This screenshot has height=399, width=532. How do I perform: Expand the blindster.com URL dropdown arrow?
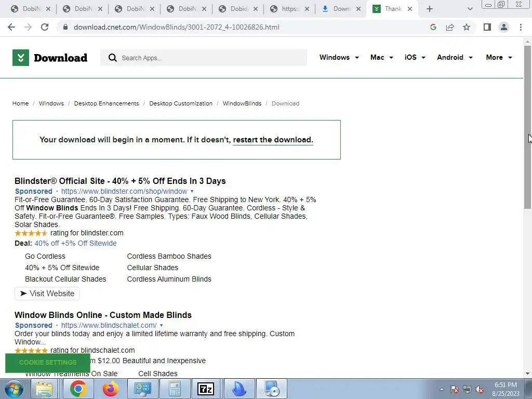tap(192, 191)
